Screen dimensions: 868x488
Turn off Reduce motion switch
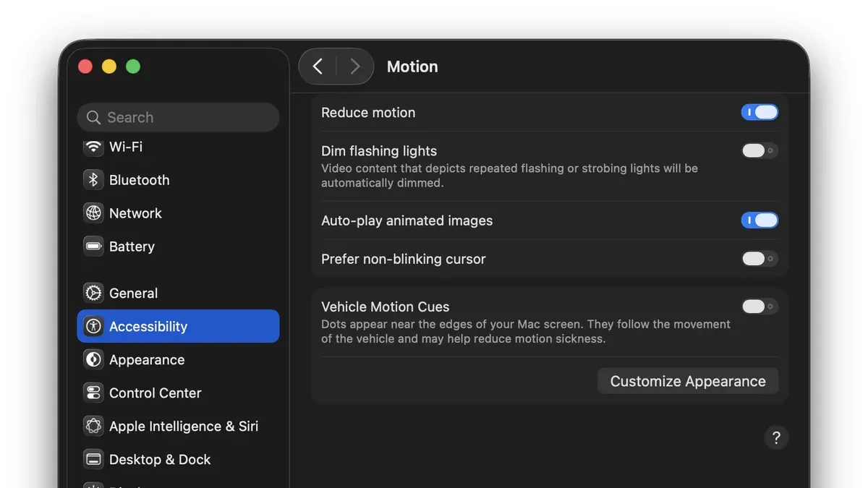pos(759,112)
